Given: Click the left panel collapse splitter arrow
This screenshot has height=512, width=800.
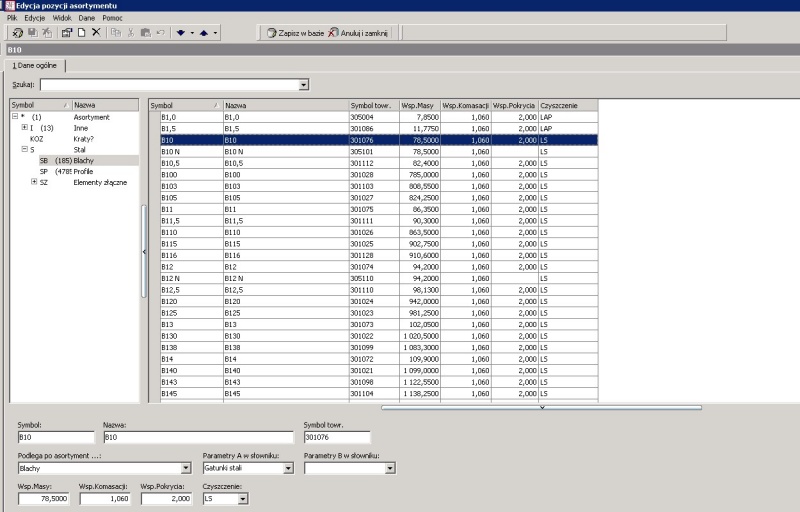Looking at the screenshot, I should pyautogui.click(x=144, y=251).
